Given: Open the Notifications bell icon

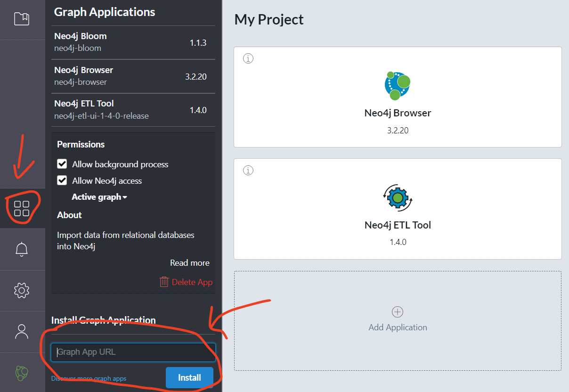Looking at the screenshot, I should (x=22, y=249).
